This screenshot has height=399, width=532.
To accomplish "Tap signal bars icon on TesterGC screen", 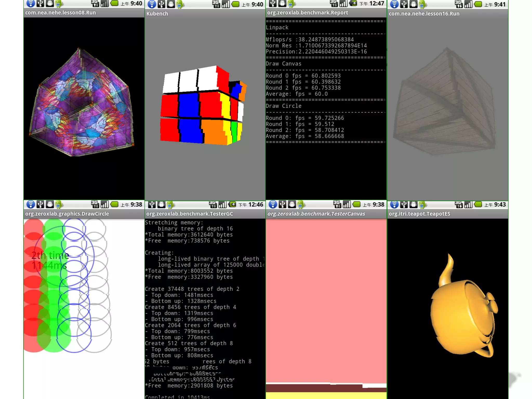I will coord(222,205).
